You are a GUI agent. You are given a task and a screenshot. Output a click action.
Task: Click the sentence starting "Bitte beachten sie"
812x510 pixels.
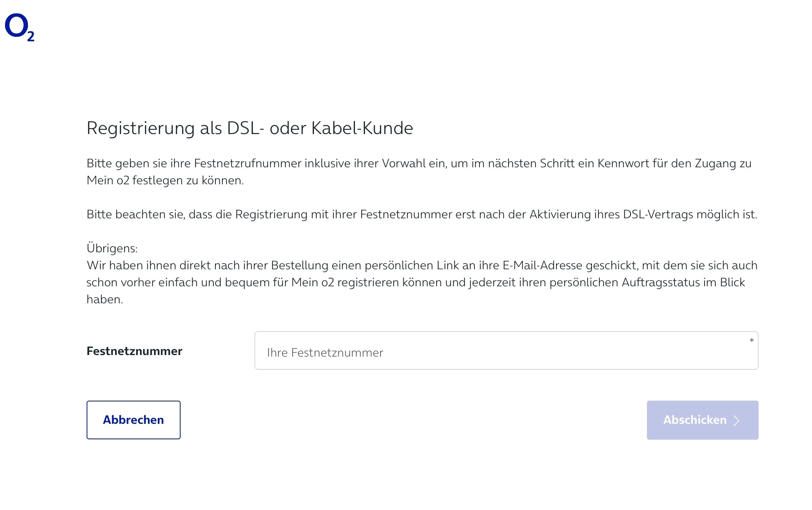point(421,214)
